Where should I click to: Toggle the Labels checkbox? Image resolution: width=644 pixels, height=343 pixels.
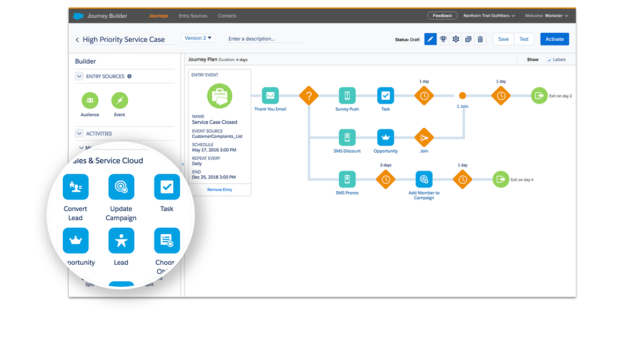[x=549, y=60]
